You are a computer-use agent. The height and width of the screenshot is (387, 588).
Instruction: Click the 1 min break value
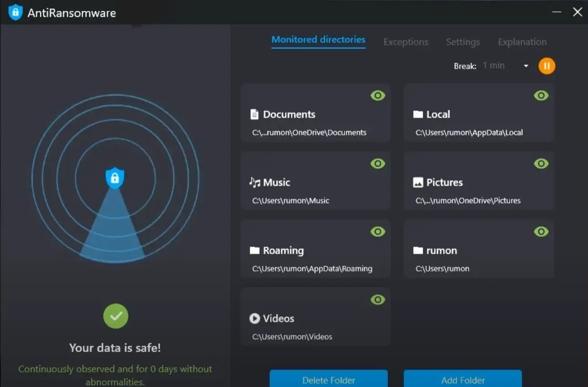click(x=494, y=66)
